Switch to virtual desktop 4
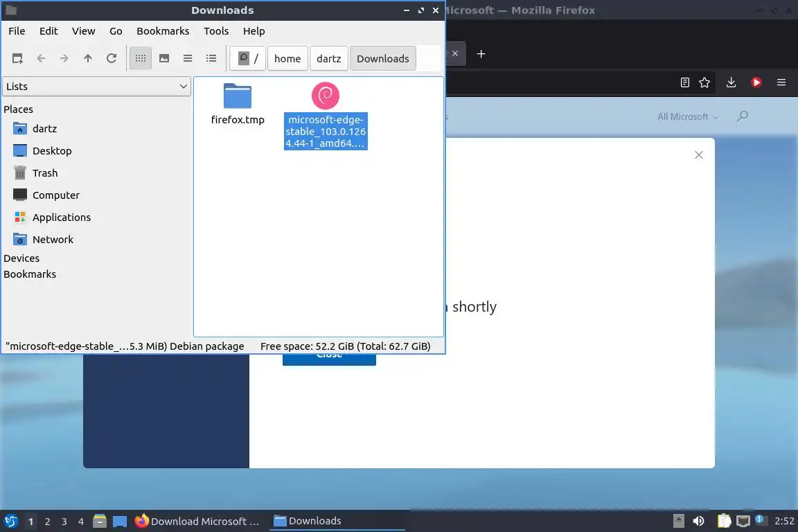 [x=81, y=522]
